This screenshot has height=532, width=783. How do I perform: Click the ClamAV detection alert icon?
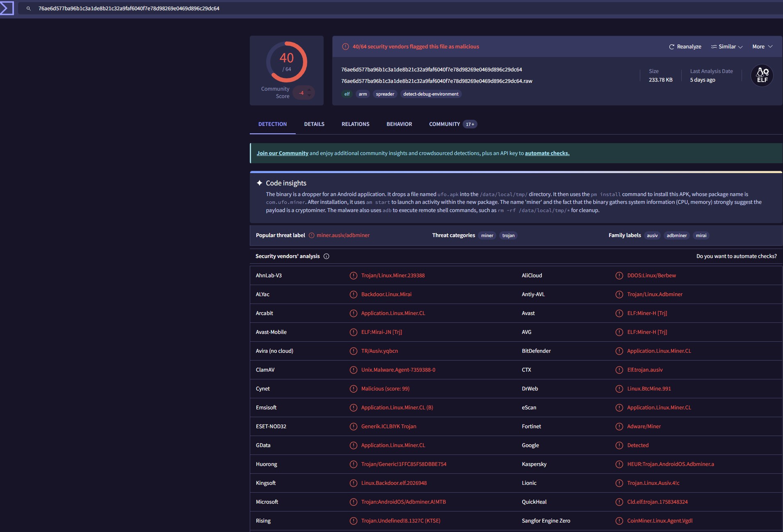point(353,370)
